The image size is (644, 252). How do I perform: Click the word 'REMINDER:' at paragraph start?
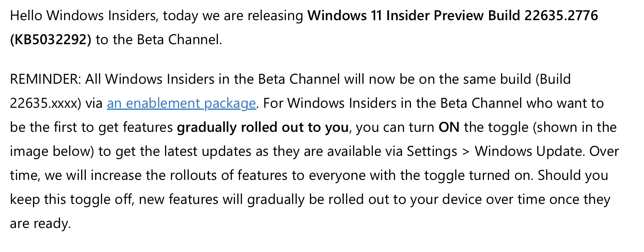(45, 79)
